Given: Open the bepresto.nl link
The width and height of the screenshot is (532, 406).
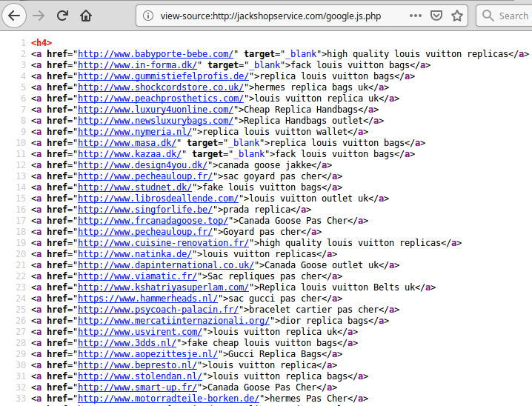Looking at the screenshot, I should pyautogui.click(x=137, y=366).
